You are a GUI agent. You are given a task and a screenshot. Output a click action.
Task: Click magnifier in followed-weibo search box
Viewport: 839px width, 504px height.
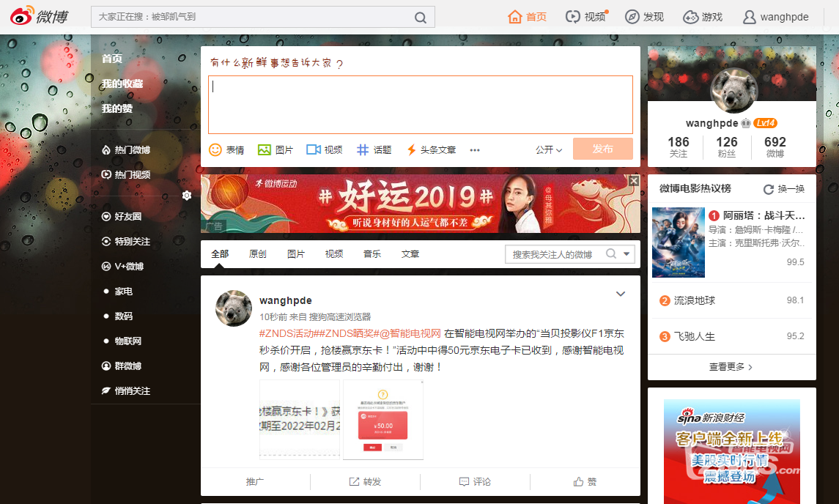pos(611,253)
